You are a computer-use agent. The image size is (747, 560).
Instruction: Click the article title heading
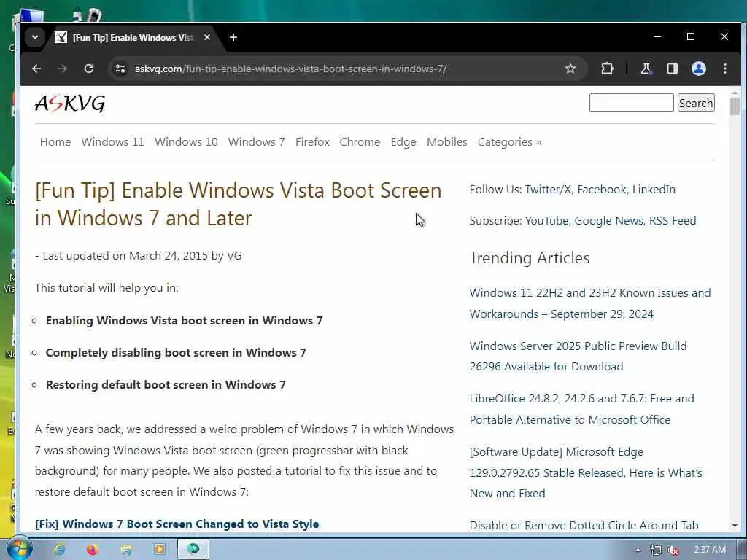(x=239, y=204)
